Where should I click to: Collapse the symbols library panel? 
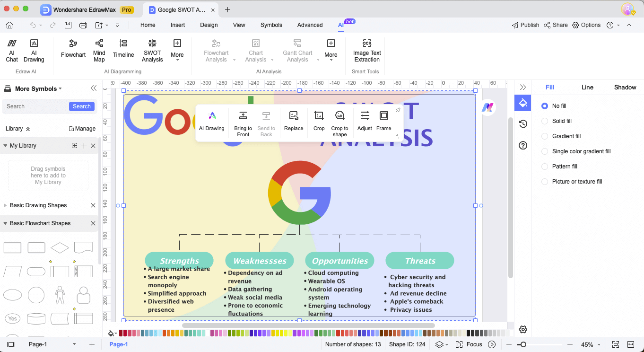pyautogui.click(x=94, y=88)
